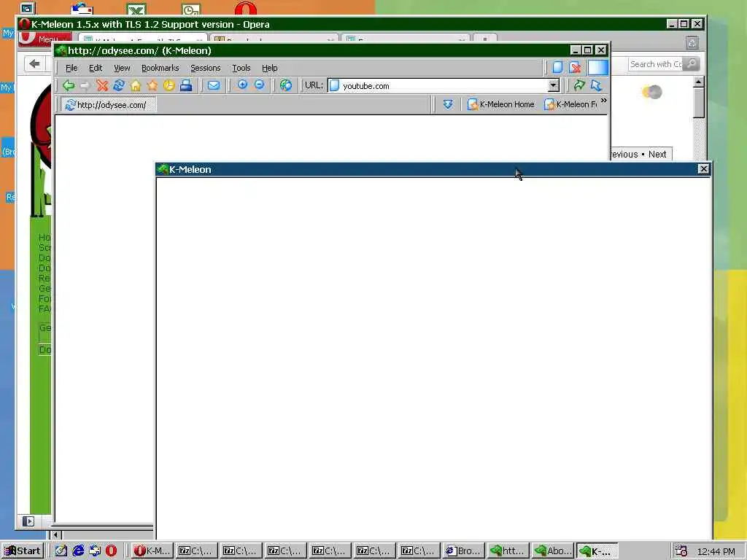Expand bookmarks toolbar overflow chevron

click(603, 101)
